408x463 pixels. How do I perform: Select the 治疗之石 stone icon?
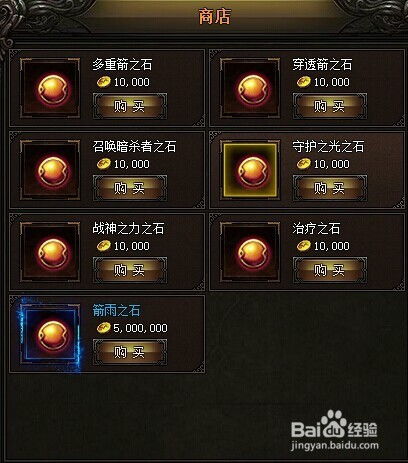click(250, 252)
